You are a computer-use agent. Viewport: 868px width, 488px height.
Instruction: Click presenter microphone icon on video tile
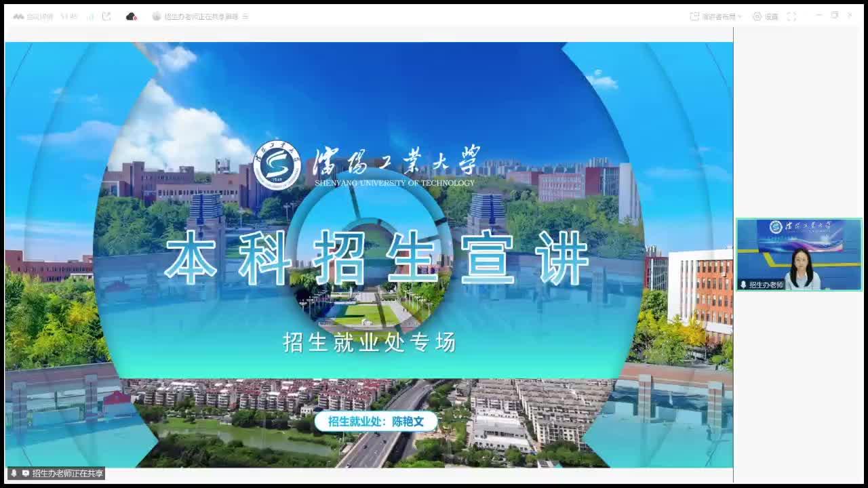(744, 285)
